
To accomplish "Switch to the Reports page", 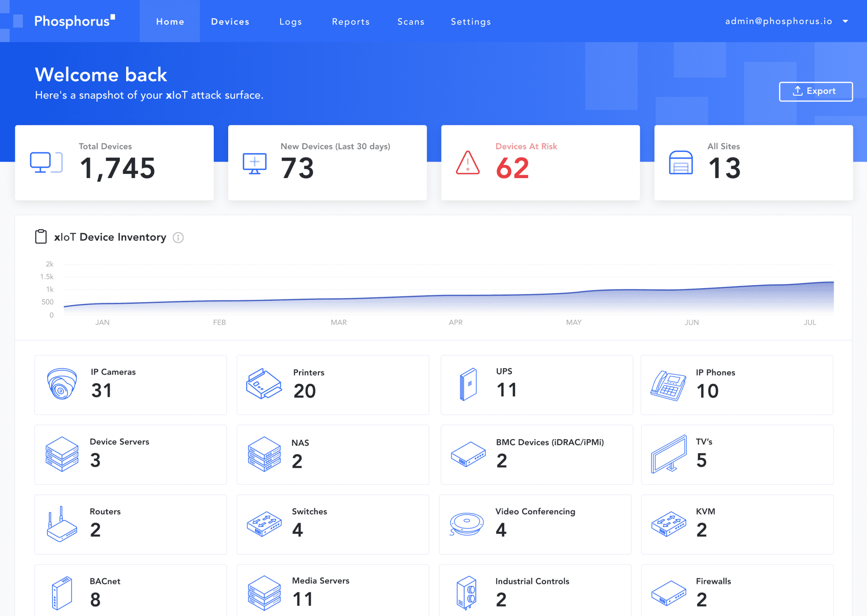I will (351, 22).
